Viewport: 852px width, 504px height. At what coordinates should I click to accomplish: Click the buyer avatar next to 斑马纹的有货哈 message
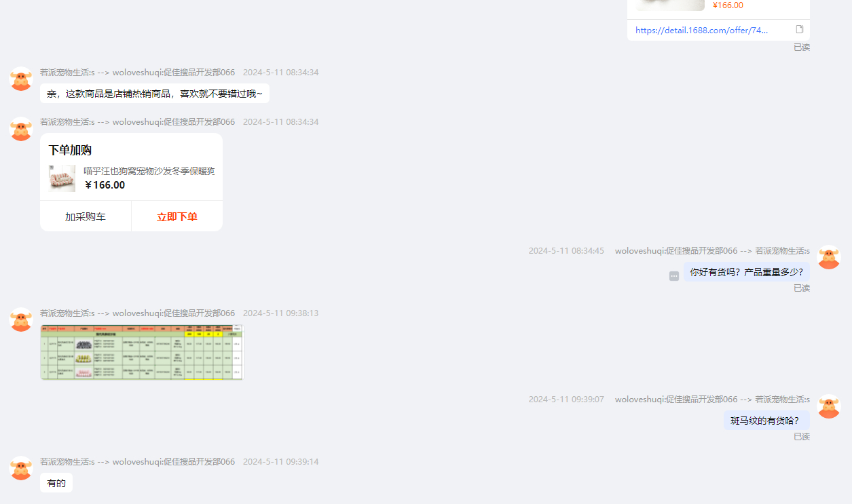(x=829, y=406)
